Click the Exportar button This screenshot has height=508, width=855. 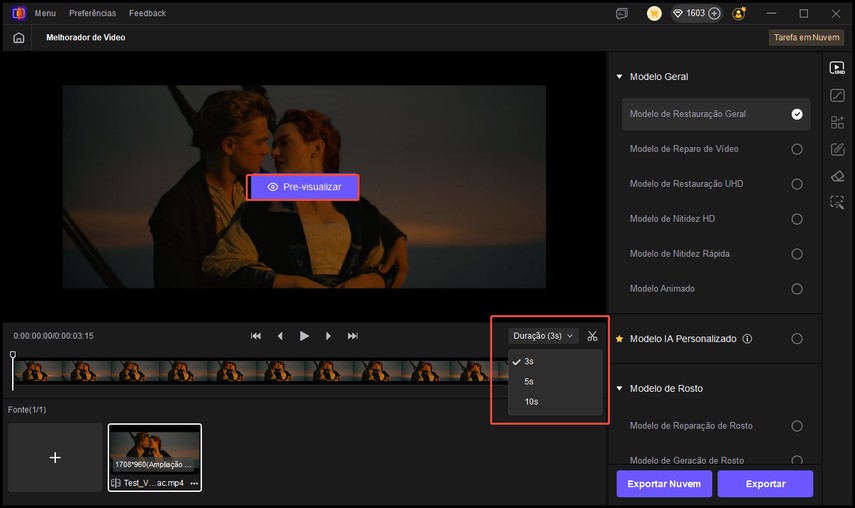765,483
